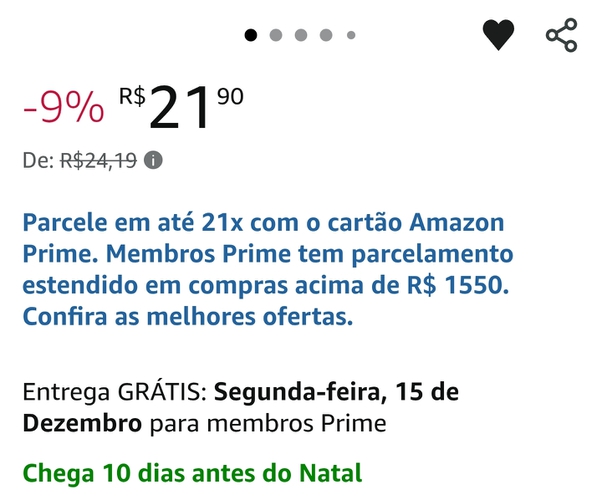Click the 'estendido em compras acima de R$ 1550' line
This screenshot has width=602, height=500.
click(266, 286)
